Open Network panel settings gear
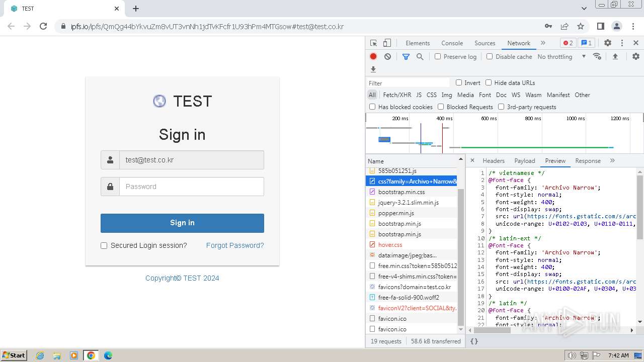 click(635, 57)
